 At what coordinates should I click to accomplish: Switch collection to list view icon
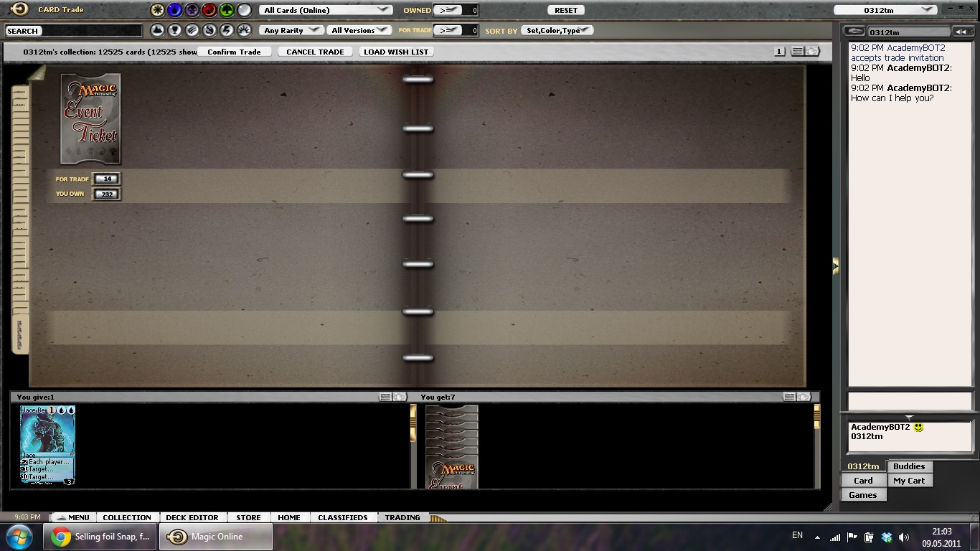pyautogui.click(x=797, y=52)
